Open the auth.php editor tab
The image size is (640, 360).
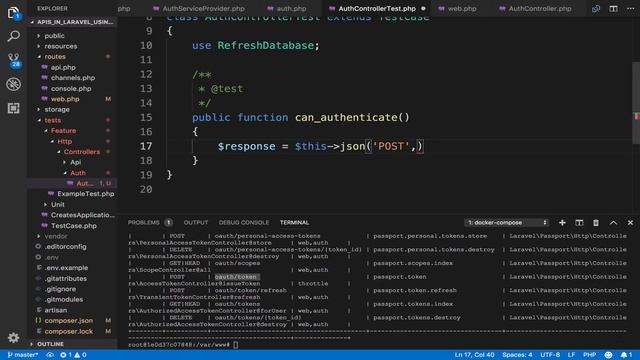[287, 9]
